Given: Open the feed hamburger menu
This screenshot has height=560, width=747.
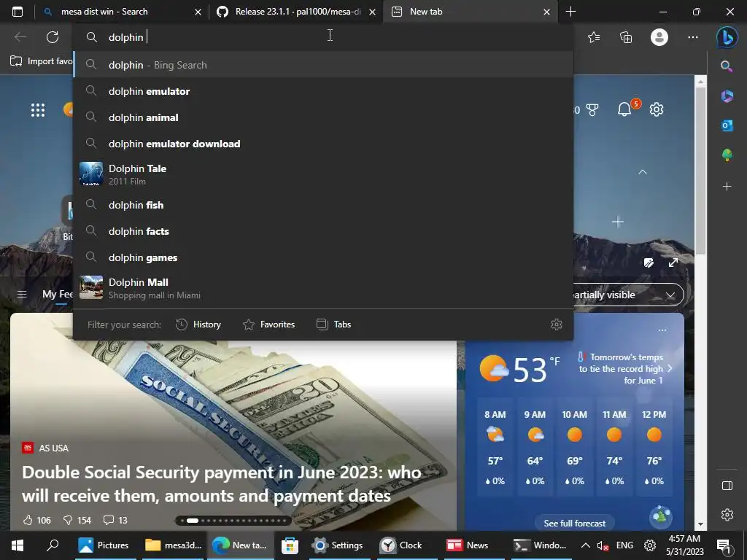Looking at the screenshot, I should 22,295.
